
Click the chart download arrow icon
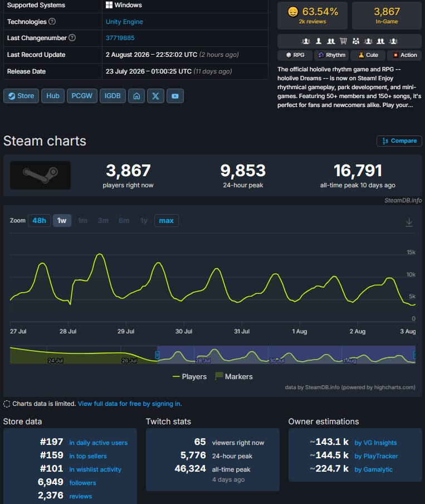click(409, 222)
